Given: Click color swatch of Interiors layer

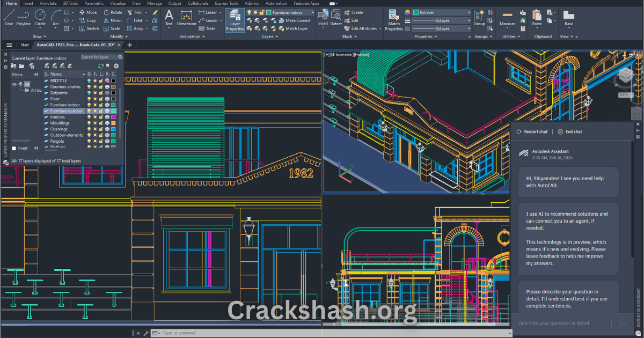Looking at the screenshot, I should coord(114,117).
